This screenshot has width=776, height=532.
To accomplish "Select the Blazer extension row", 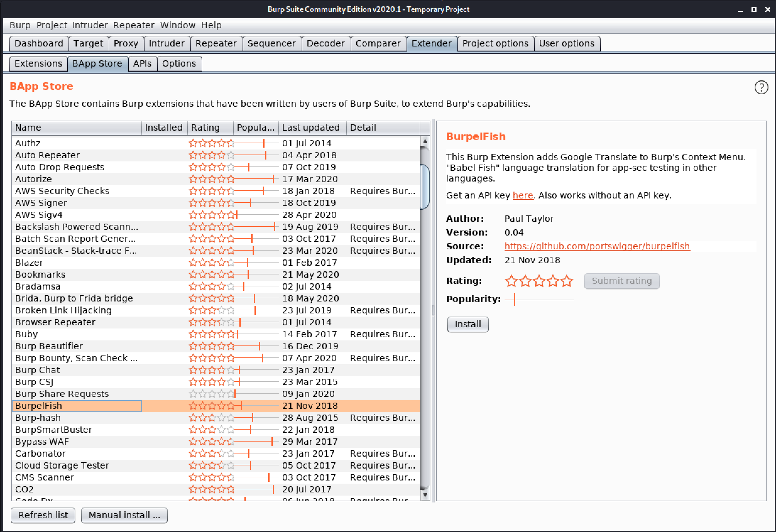I will (x=216, y=263).
